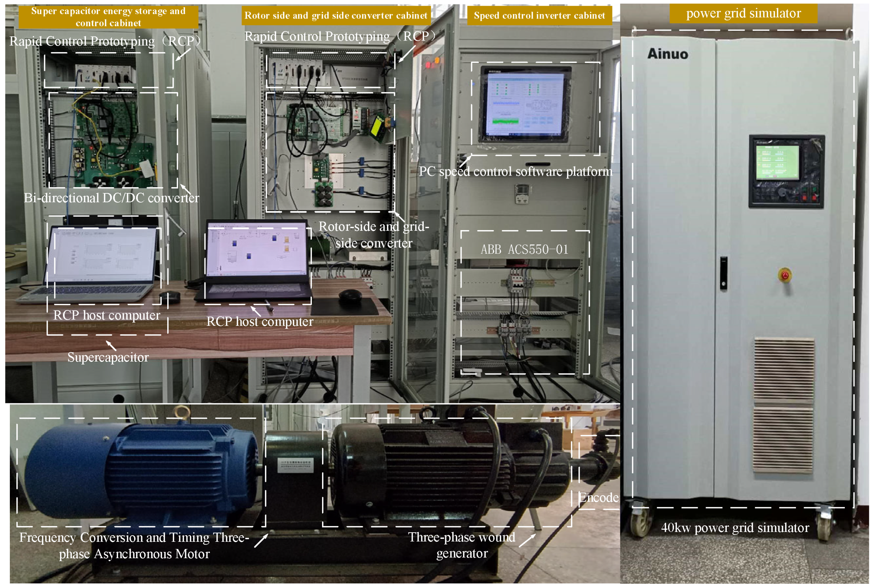874x588 pixels.
Task: Click the 'Encode' label beside the generator
Action: 598,498
